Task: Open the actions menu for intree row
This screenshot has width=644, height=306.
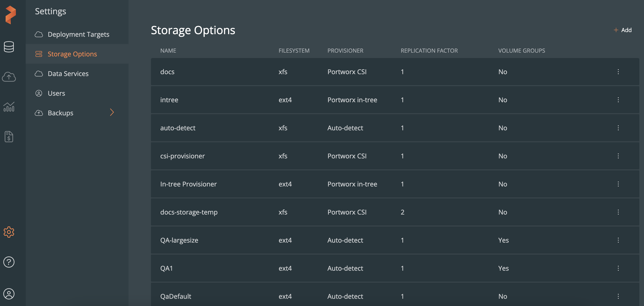Action: [x=618, y=100]
